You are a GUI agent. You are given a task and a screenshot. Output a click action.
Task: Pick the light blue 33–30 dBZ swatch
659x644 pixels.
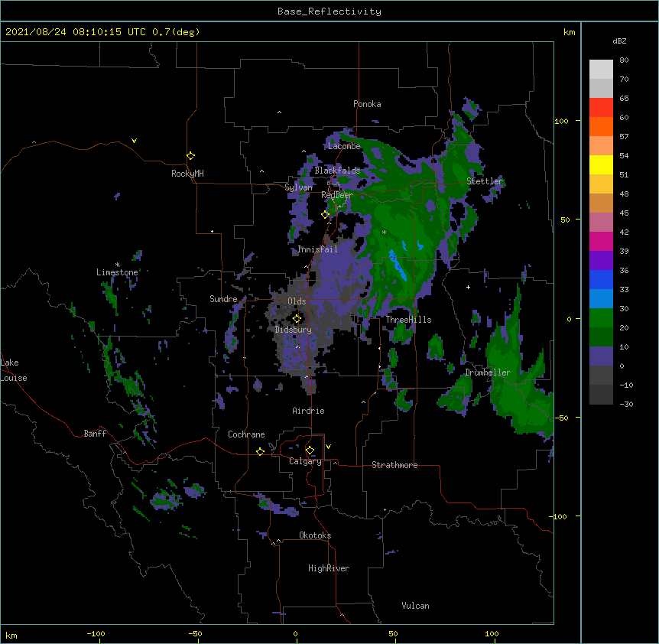coord(601,299)
